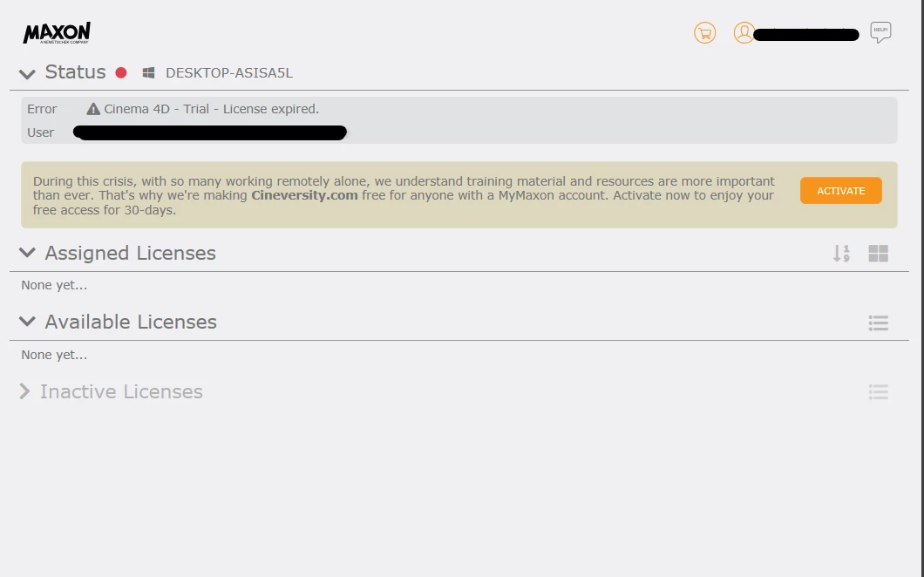Open the Cineversity.com link
The height and width of the screenshot is (577, 924).
[305, 195]
